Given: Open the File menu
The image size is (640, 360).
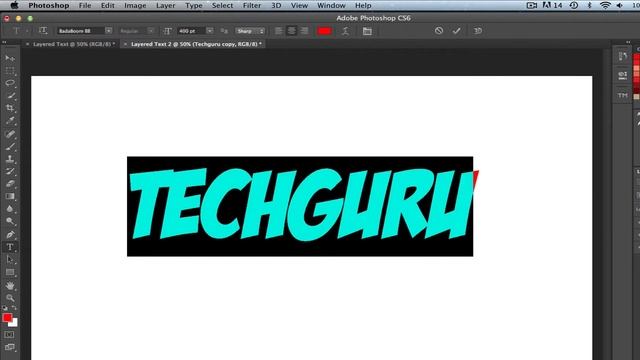Looking at the screenshot, I should point(85,6).
